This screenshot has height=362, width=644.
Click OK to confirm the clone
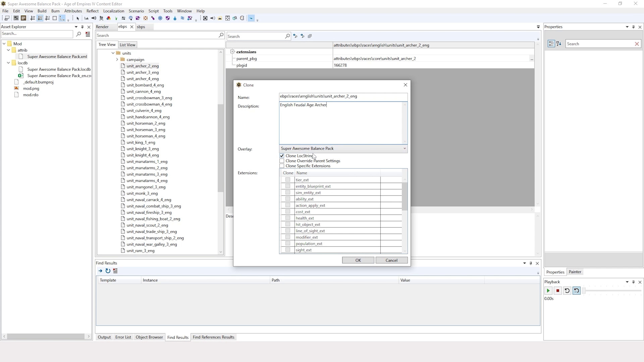click(358, 260)
